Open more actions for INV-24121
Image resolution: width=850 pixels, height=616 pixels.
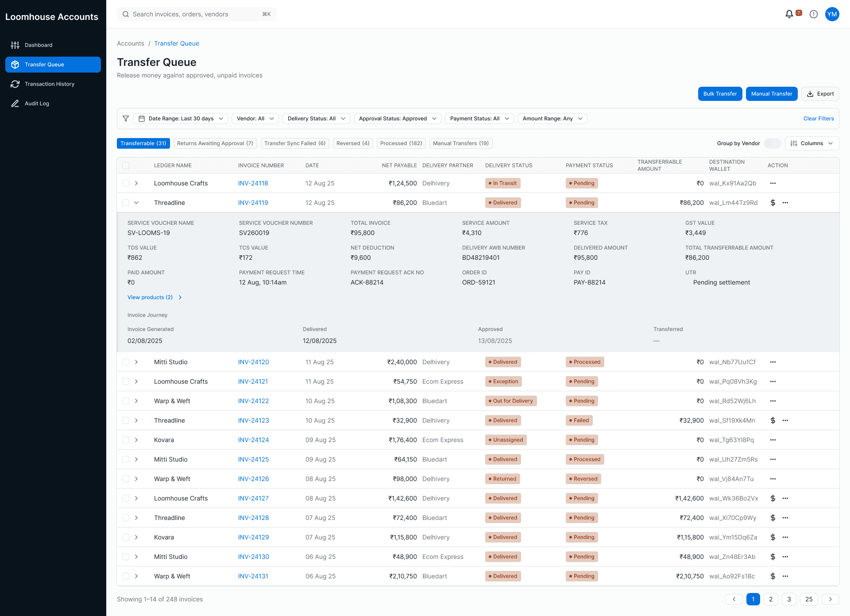click(773, 381)
